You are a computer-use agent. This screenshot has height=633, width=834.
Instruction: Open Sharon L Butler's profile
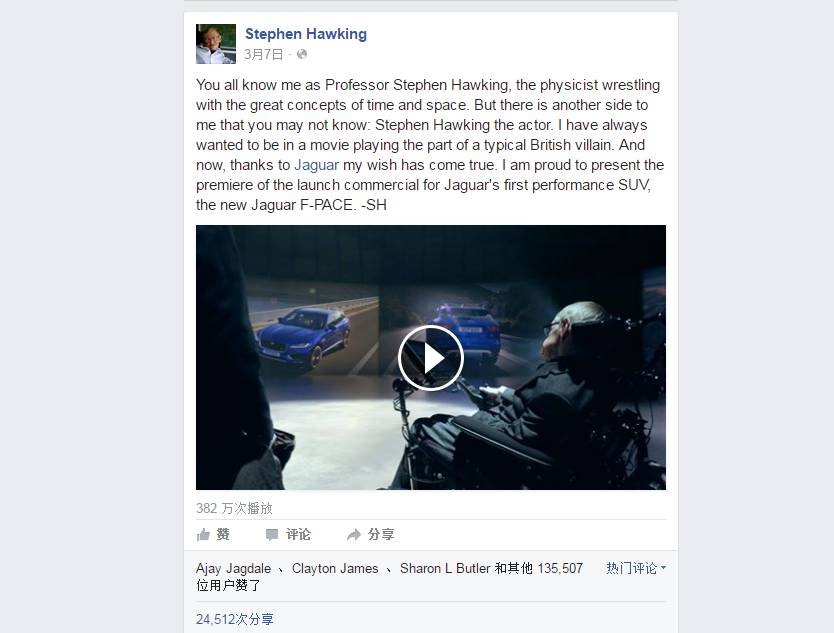[445, 569]
